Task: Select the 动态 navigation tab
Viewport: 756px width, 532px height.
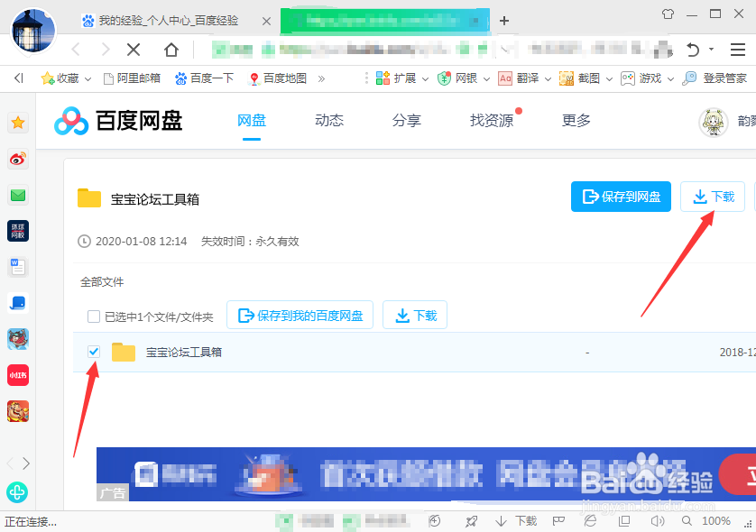Action: pos(329,121)
